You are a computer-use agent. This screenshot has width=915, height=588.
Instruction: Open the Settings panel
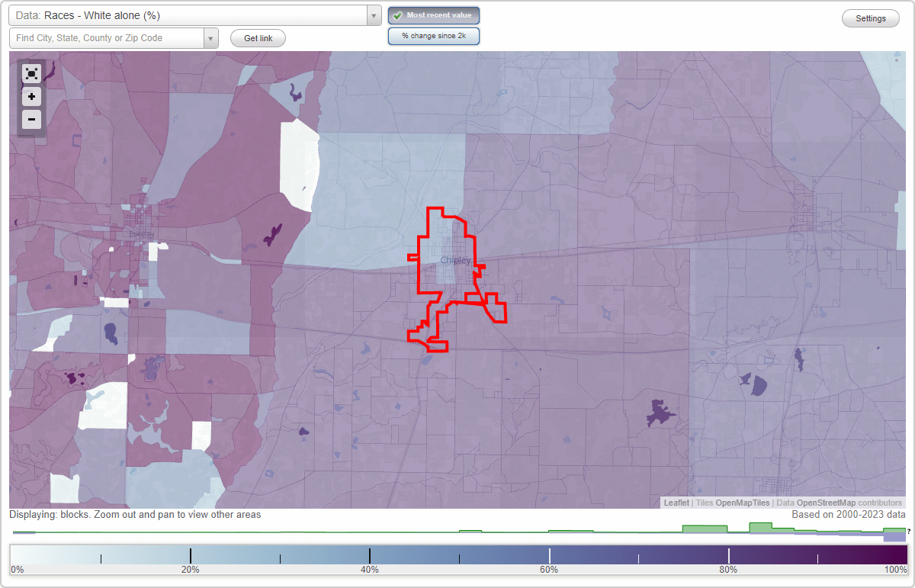[870, 18]
